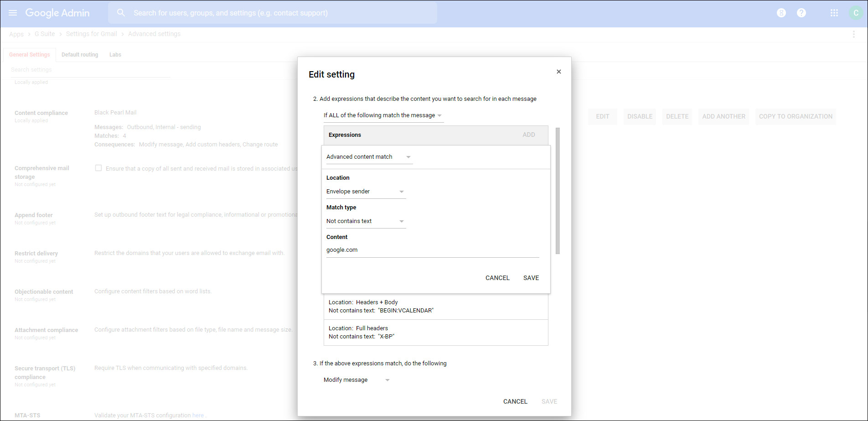This screenshot has height=421, width=868.
Task: Click the MTA-STS setting label
Action: [x=27, y=416]
